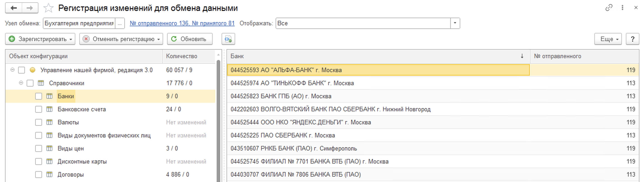644x182 pixels.
Task: Enable the Валюты checkbox
Action: tap(39, 122)
